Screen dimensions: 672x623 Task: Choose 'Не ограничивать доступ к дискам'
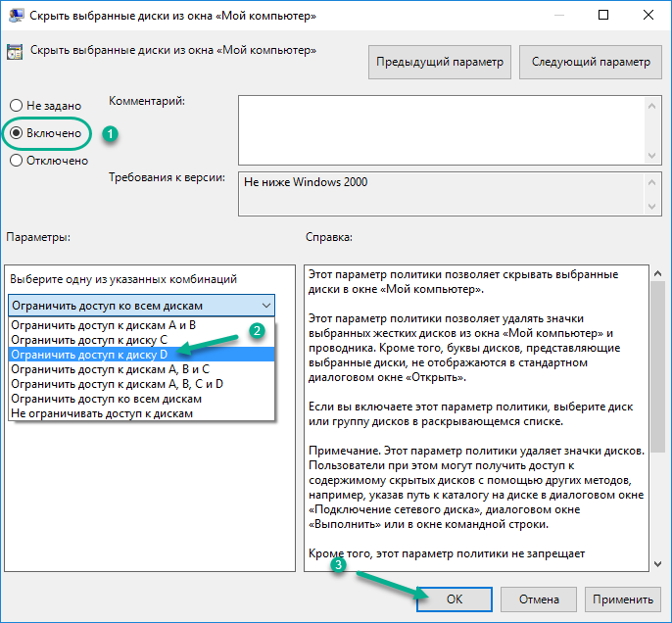(102, 413)
